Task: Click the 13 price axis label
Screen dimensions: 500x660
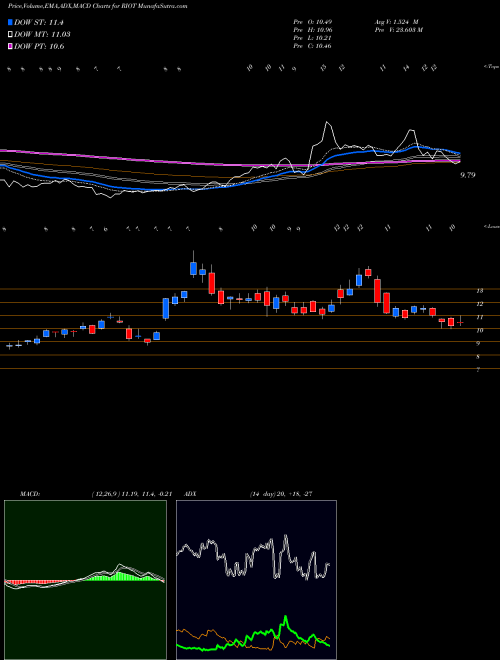Action: pos(479,290)
